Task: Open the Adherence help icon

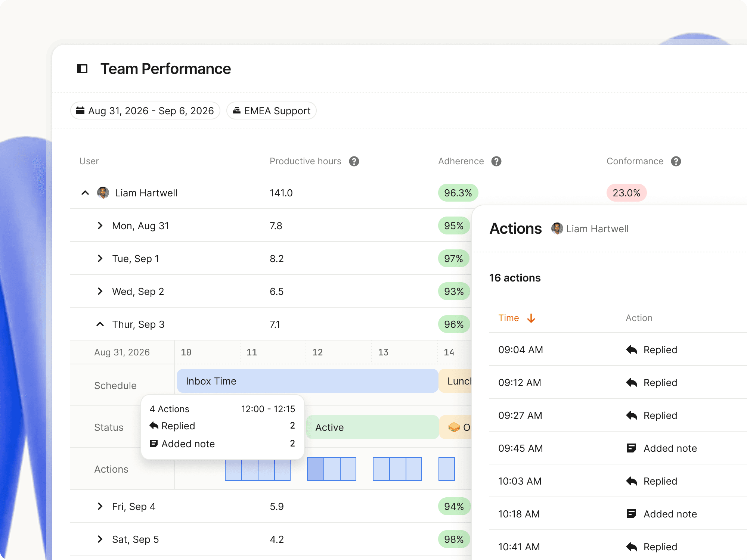Action: click(x=496, y=161)
